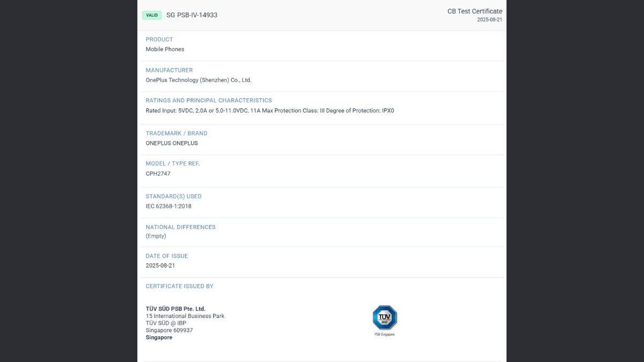Click the TÜV SÜD octagon logo
Viewport: 644px width, 362px height.
[384, 317]
